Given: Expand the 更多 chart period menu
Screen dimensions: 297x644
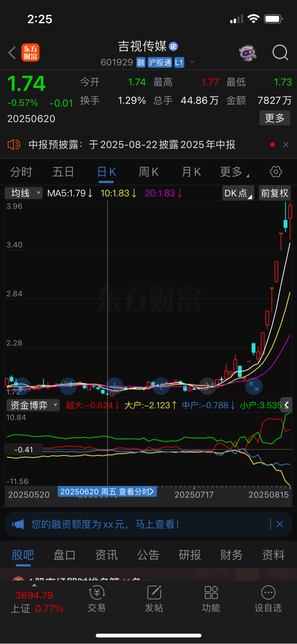Looking at the screenshot, I should point(234,172).
